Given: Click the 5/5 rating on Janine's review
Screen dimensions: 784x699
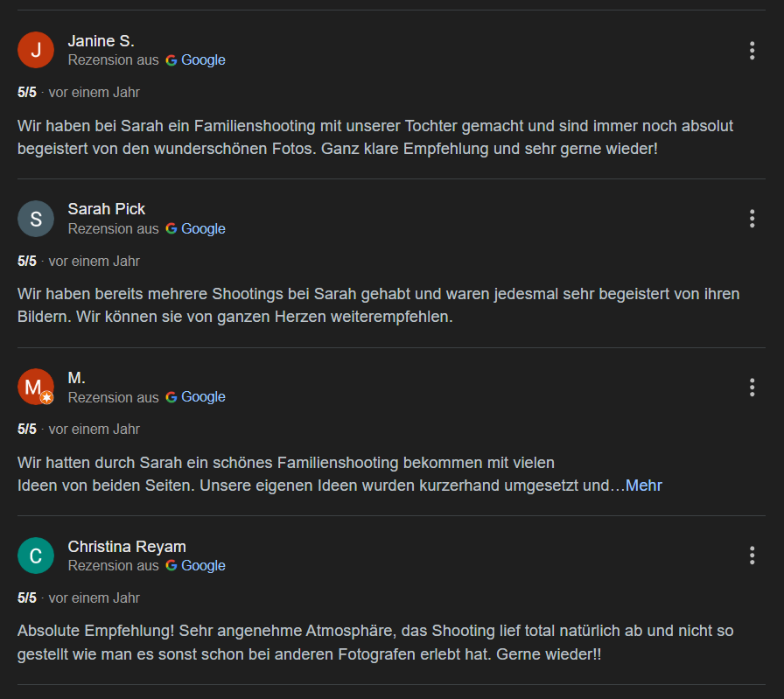Looking at the screenshot, I should click(26, 92).
